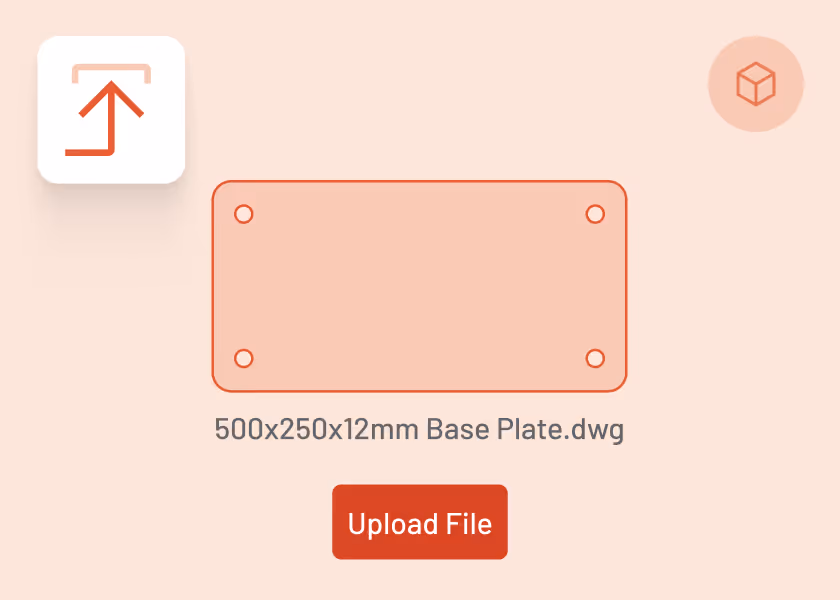Click the white rounded upload card
This screenshot has height=600, width=840.
point(111,110)
